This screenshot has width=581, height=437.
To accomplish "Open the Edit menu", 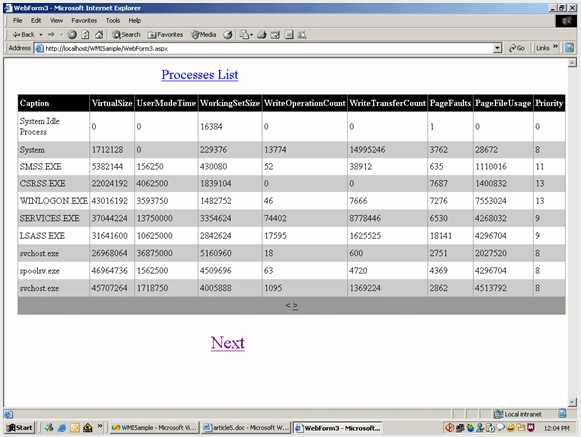I will tap(36, 21).
